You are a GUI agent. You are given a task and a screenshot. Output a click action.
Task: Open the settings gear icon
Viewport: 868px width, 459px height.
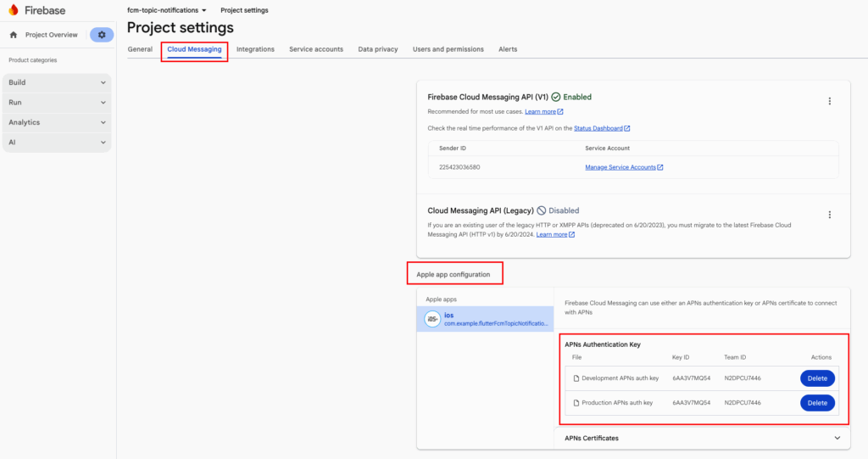point(102,35)
